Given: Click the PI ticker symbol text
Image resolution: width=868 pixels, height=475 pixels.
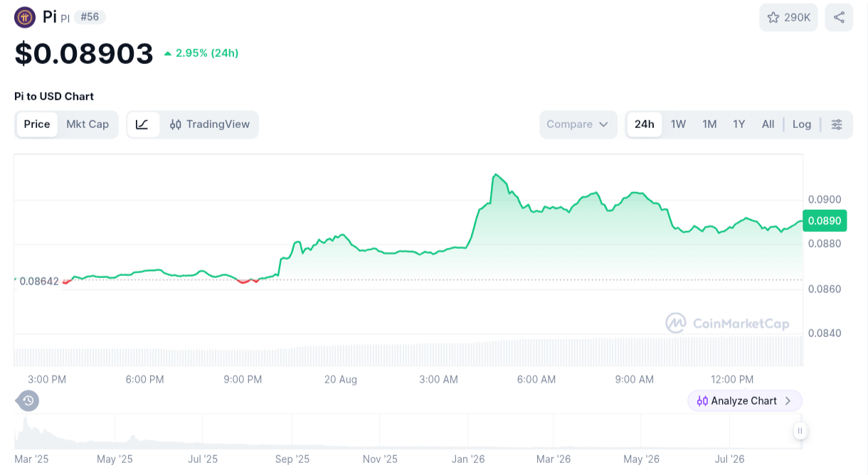Looking at the screenshot, I should click(x=65, y=19).
